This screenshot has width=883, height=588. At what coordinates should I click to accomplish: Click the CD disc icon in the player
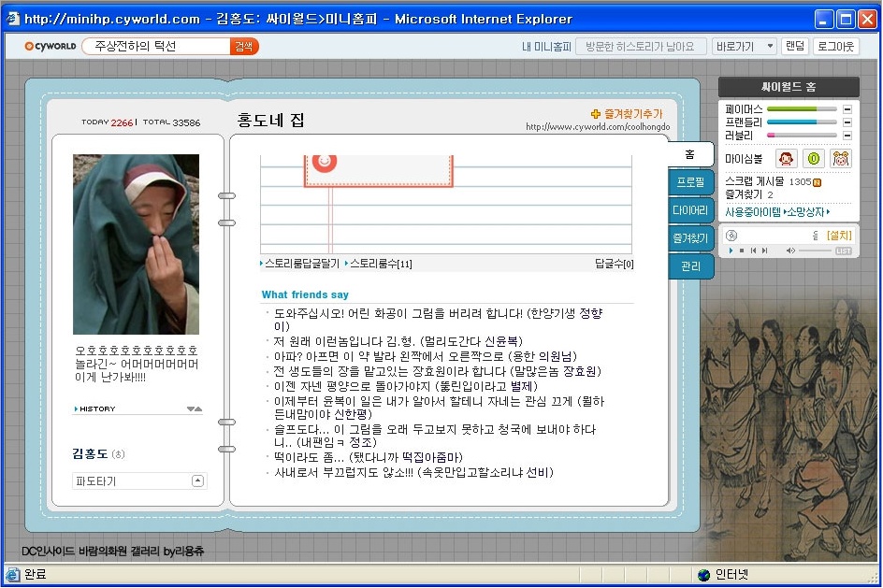(731, 236)
